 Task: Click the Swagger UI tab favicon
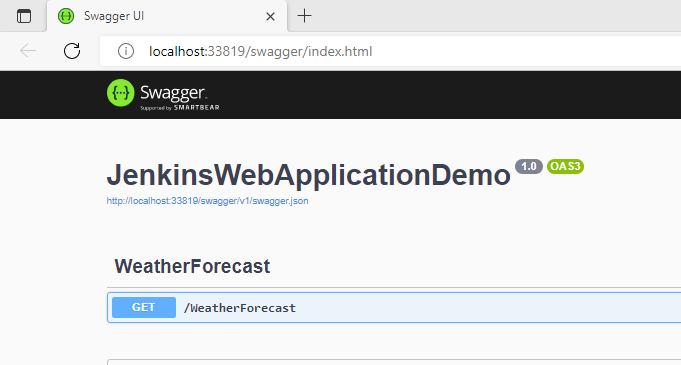click(66, 16)
